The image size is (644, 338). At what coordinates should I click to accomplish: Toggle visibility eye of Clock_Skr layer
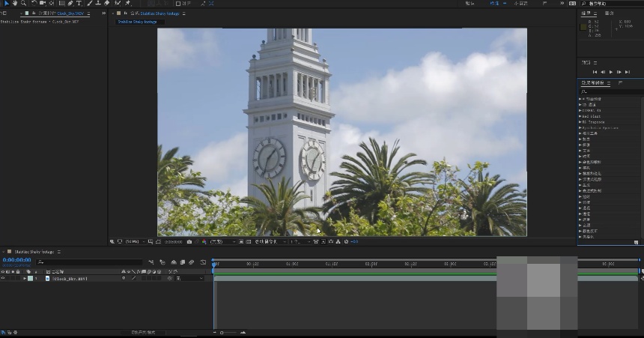pyautogui.click(x=3, y=278)
